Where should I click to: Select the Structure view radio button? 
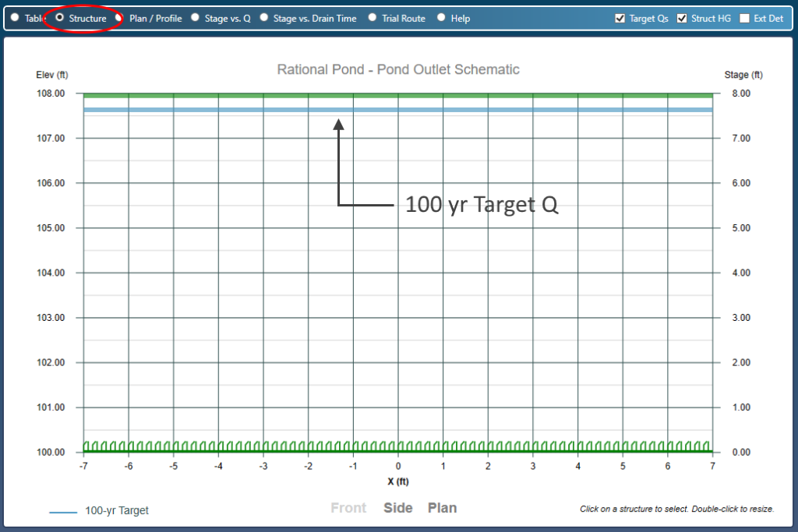[59, 17]
